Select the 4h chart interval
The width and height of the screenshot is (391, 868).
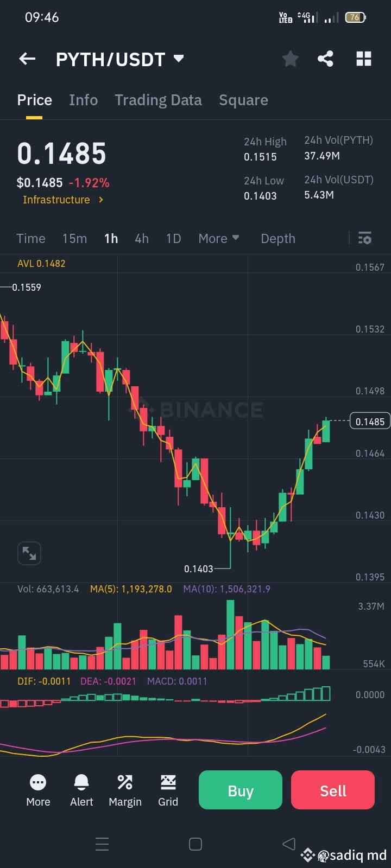coord(141,238)
